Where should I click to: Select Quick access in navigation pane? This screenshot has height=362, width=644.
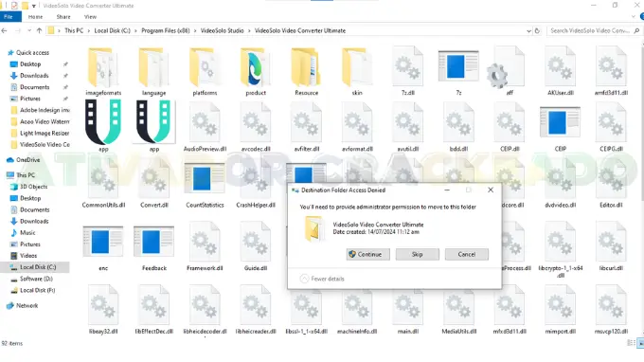point(28,53)
